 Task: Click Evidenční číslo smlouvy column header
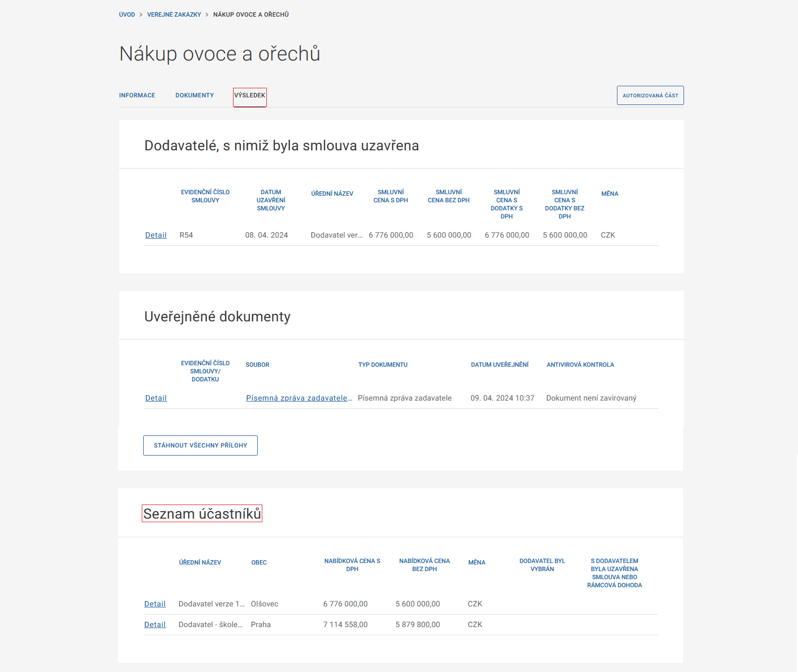click(x=205, y=196)
